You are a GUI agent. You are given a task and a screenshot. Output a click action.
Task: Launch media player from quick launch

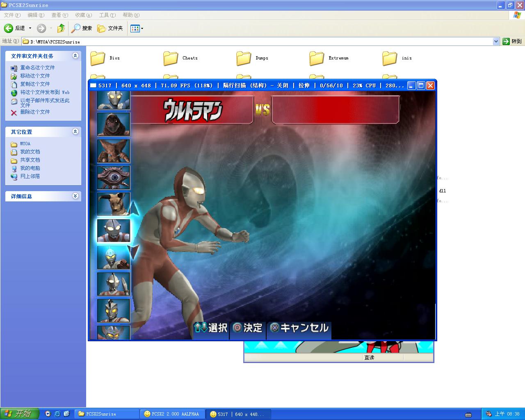point(48,414)
